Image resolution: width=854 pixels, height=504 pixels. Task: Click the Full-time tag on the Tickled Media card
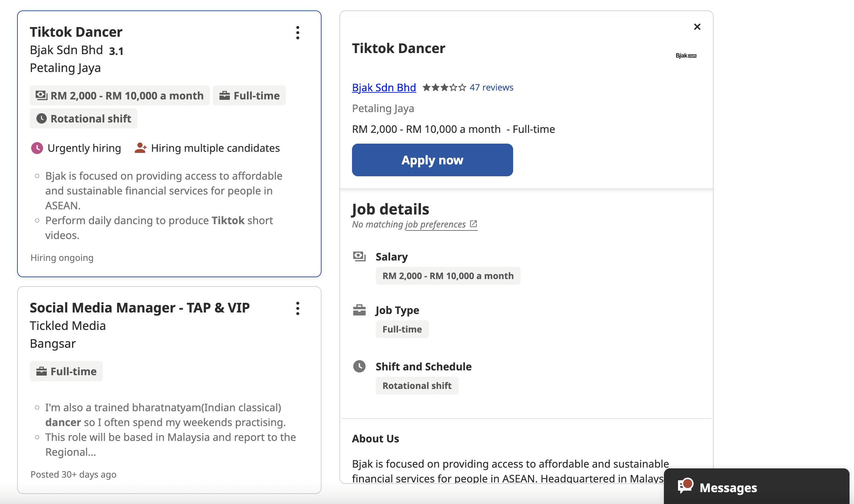[x=66, y=371]
